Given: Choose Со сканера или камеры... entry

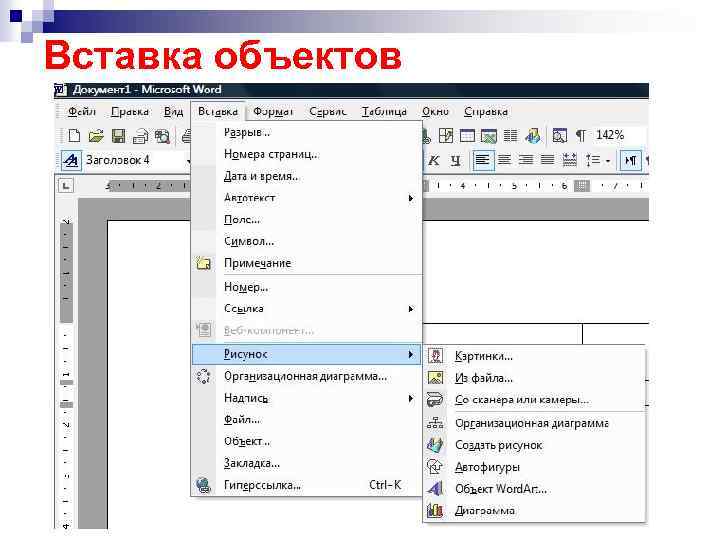Looking at the screenshot, I should 534,400.
